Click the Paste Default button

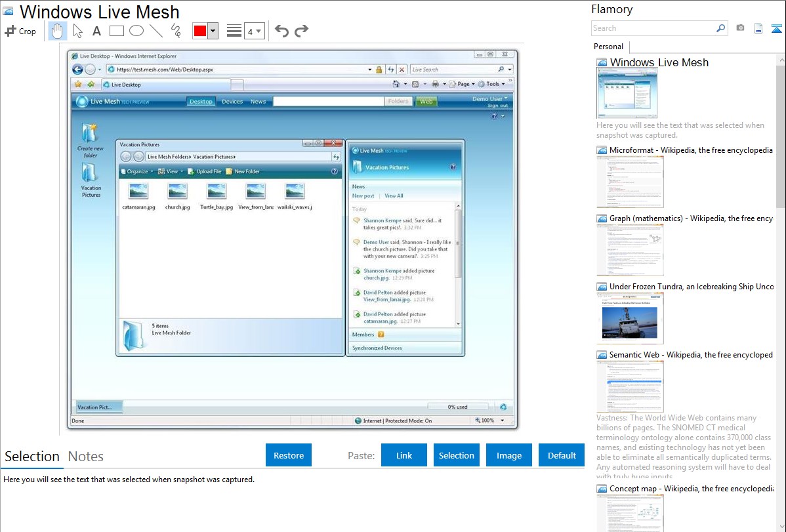562,455
